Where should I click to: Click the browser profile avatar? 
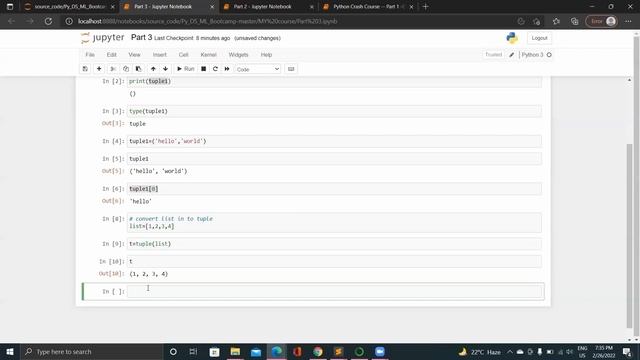[611, 21]
